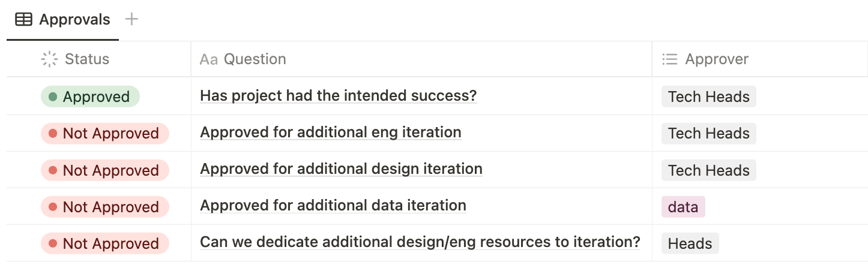Image resolution: width=868 pixels, height=265 pixels.
Task: Open the Question column header menu
Action: click(x=255, y=59)
